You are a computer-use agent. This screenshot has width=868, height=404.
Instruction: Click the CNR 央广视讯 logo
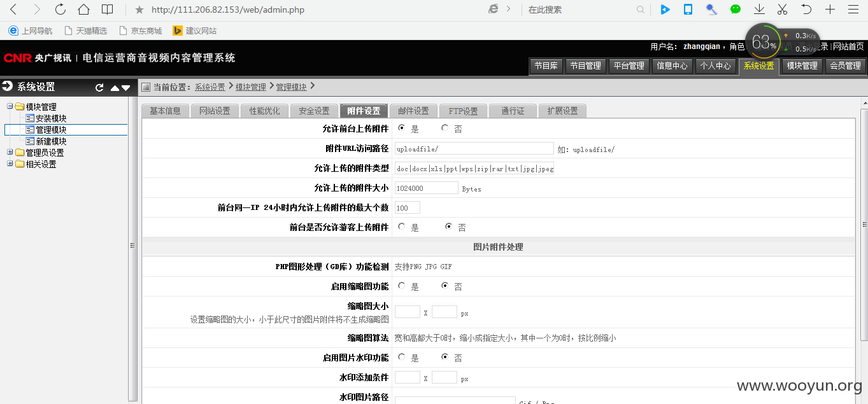[x=38, y=58]
